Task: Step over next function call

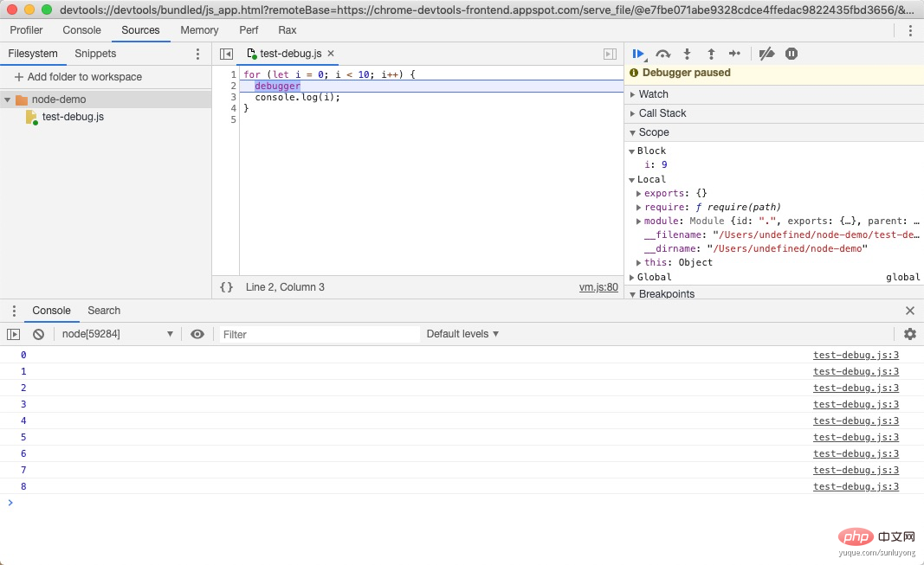Action: [x=663, y=54]
